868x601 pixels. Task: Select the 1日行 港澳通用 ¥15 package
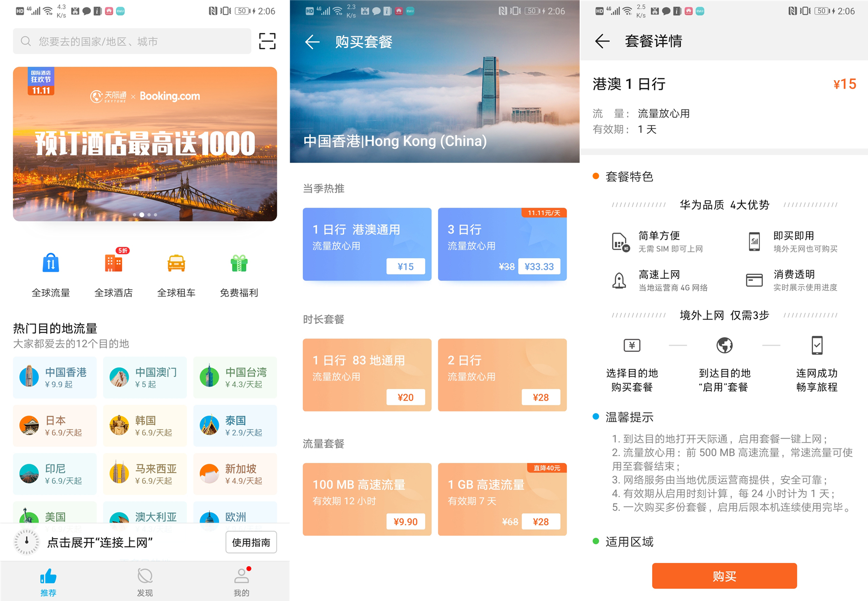[x=367, y=244]
